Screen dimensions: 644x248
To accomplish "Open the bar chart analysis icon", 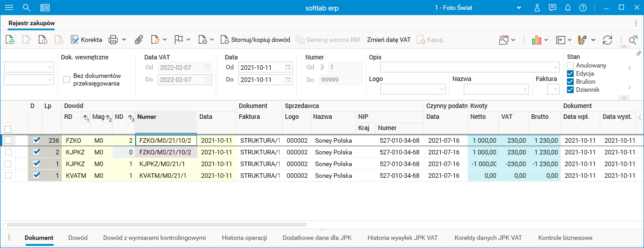I will (536, 40).
